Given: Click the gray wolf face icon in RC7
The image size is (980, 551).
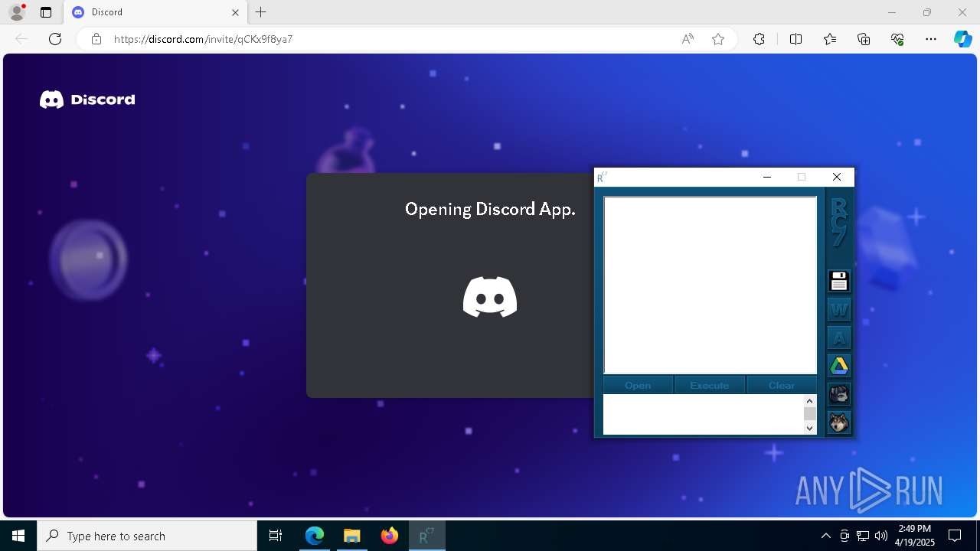Looking at the screenshot, I should pos(839,422).
